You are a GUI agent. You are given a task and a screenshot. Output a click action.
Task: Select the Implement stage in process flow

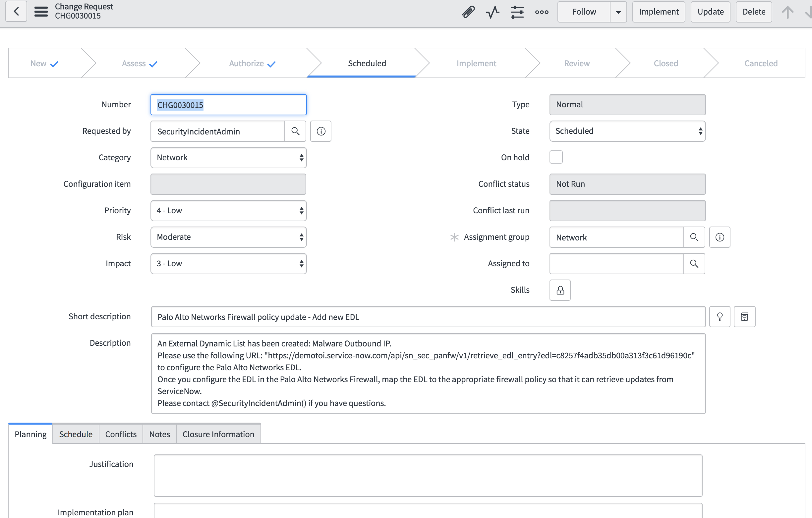coord(476,63)
